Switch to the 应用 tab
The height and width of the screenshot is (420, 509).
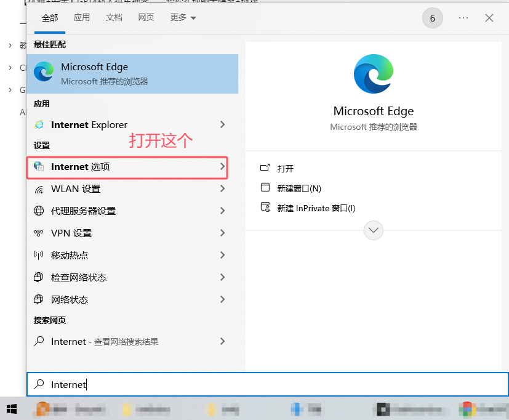pos(81,17)
